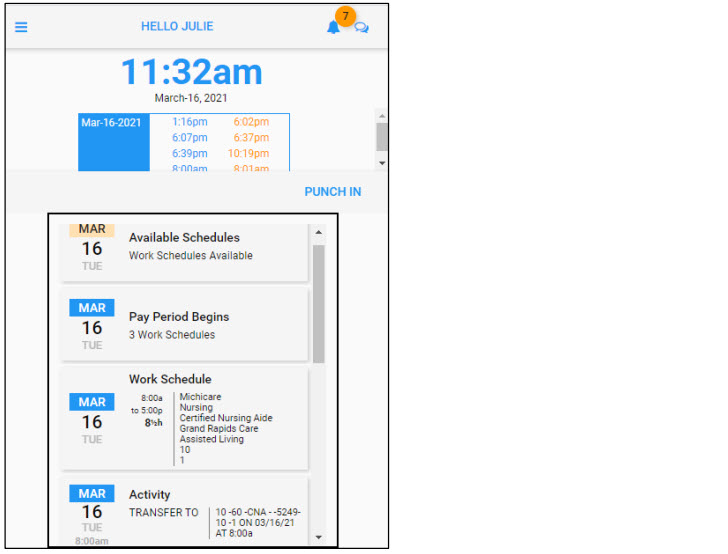
Task: Click the 6:02pm punch time
Action: pyautogui.click(x=251, y=122)
